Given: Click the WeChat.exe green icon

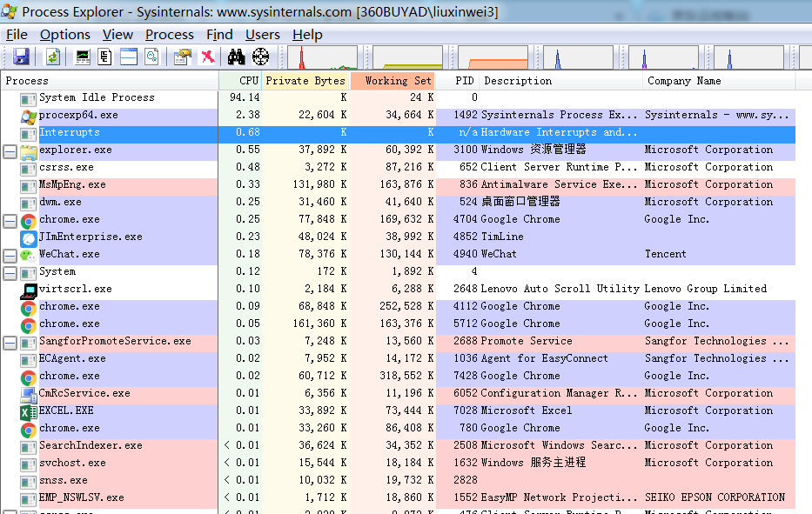Looking at the screenshot, I should tap(29, 256).
